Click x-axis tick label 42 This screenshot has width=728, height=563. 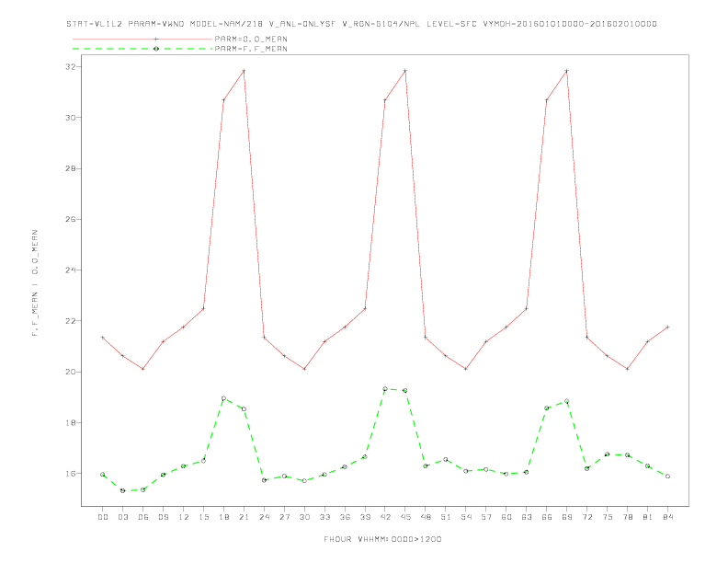pos(385,517)
